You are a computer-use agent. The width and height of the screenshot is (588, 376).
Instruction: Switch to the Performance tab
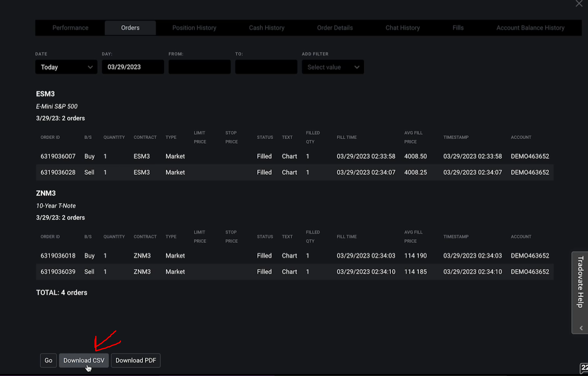click(70, 28)
